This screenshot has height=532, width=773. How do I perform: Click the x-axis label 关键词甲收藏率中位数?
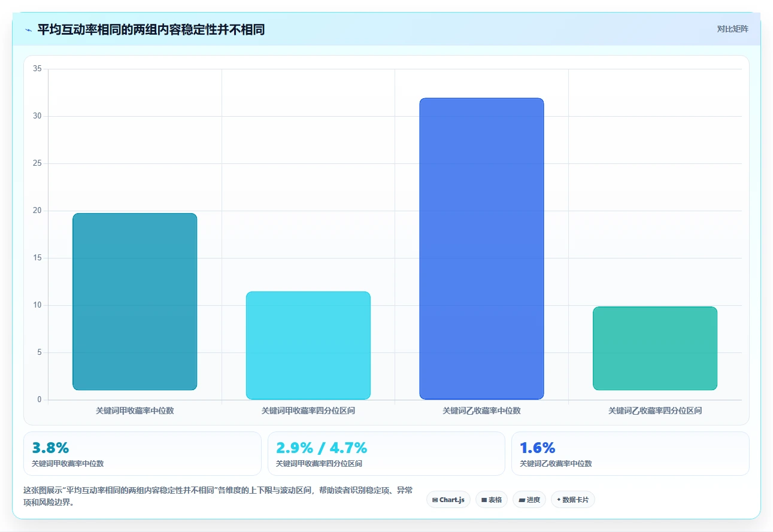tap(135, 411)
